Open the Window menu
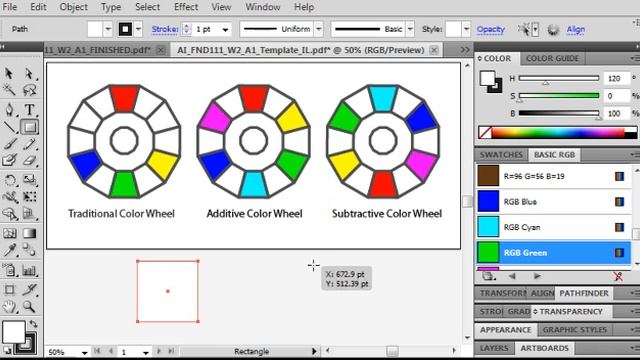 pyautogui.click(x=262, y=7)
